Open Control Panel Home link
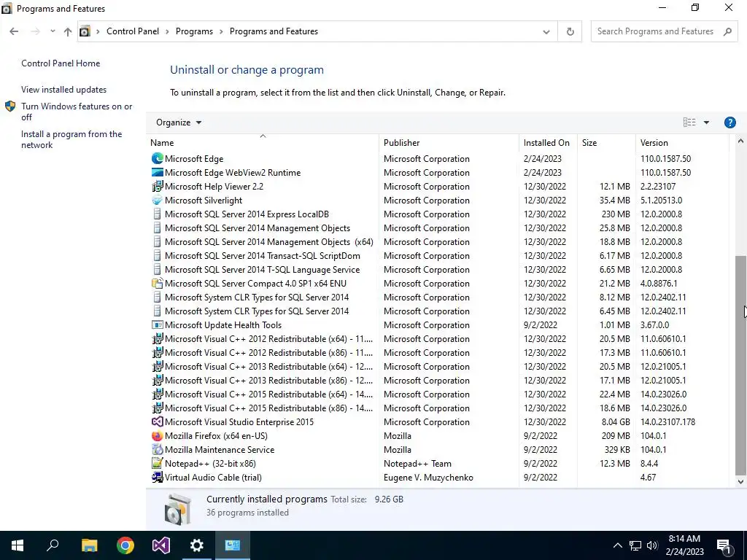The width and height of the screenshot is (747, 560). 61,63
